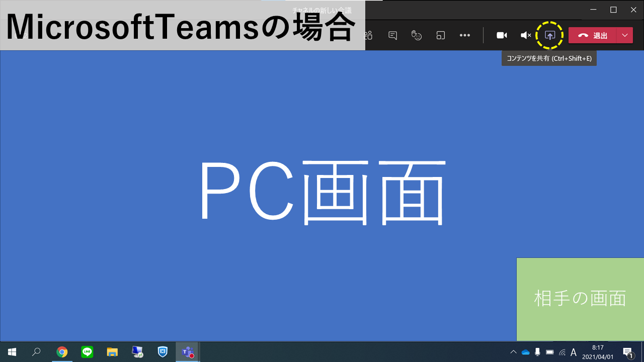Open breakout rooms icon in toolbar

tap(441, 35)
